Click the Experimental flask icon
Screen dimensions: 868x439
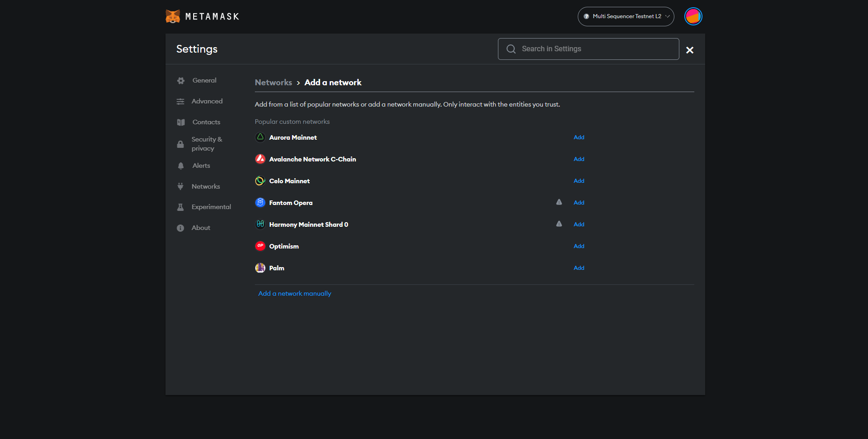pyautogui.click(x=180, y=207)
